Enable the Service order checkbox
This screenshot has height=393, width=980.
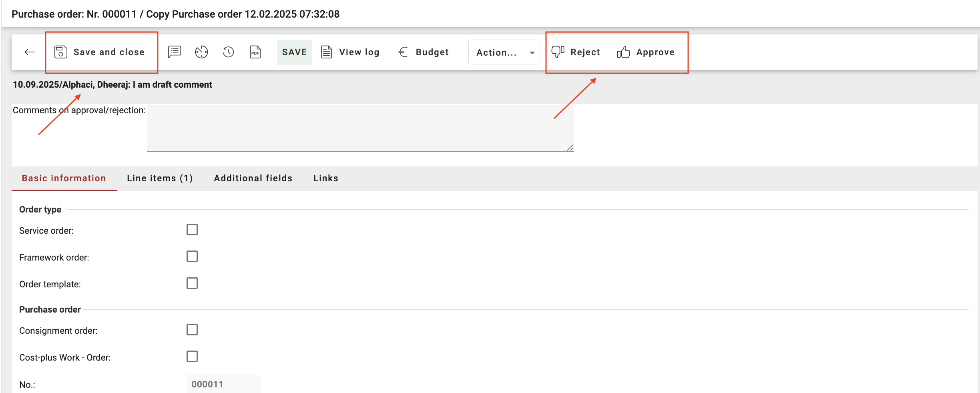192,230
